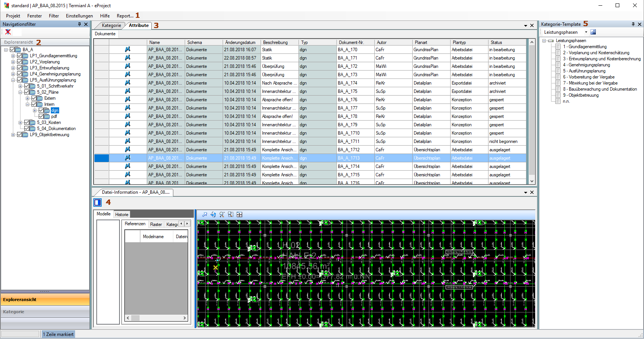Click the Explorersicht bar at bottom left
The width and height of the screenshot is (644, 339).
[45, 300]
